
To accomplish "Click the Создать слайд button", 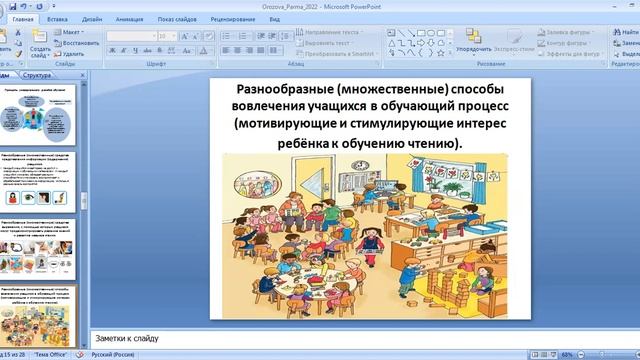I will (x=40, y=43).
